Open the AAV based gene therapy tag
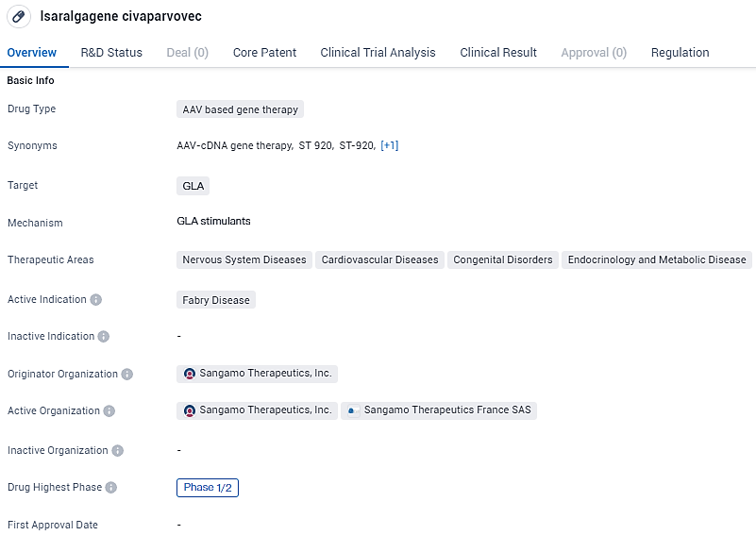This screenshot has width=756, height=535. [x=240, y=109]
